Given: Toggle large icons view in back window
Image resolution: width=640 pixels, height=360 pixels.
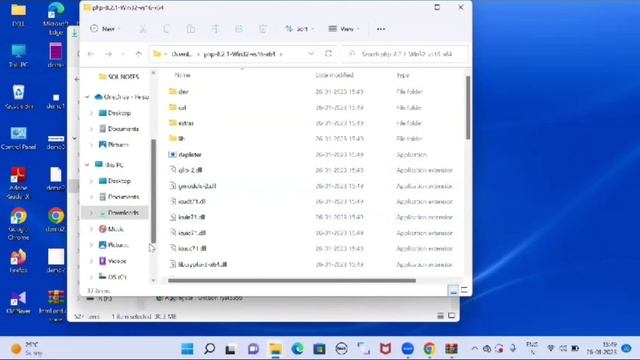Looking at the screenshot, I should 451,316.
